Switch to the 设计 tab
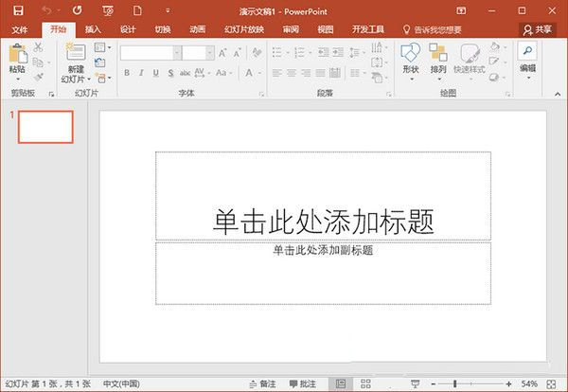Viewport: 568px width, 392px height. coord(128,29)
